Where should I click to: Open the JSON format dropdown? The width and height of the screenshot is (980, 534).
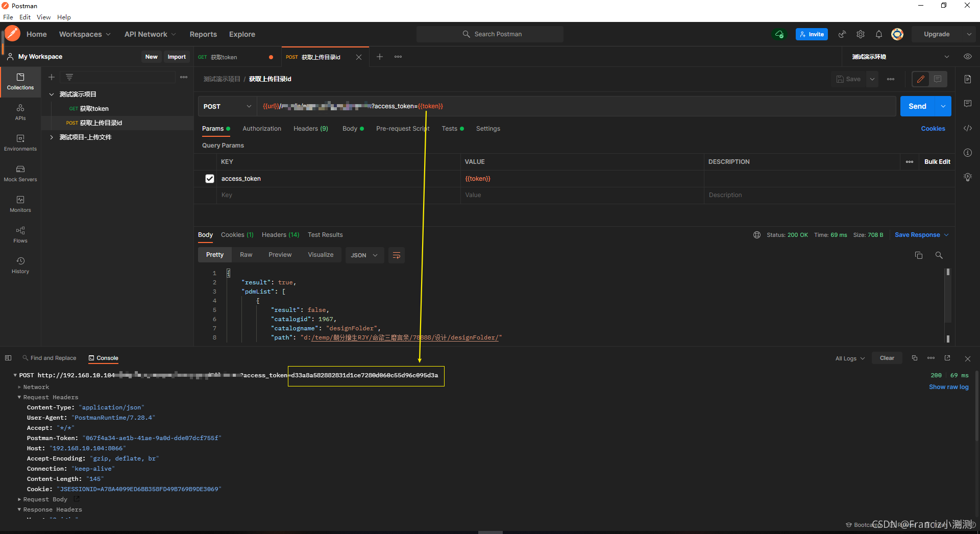tap(364, 255)
